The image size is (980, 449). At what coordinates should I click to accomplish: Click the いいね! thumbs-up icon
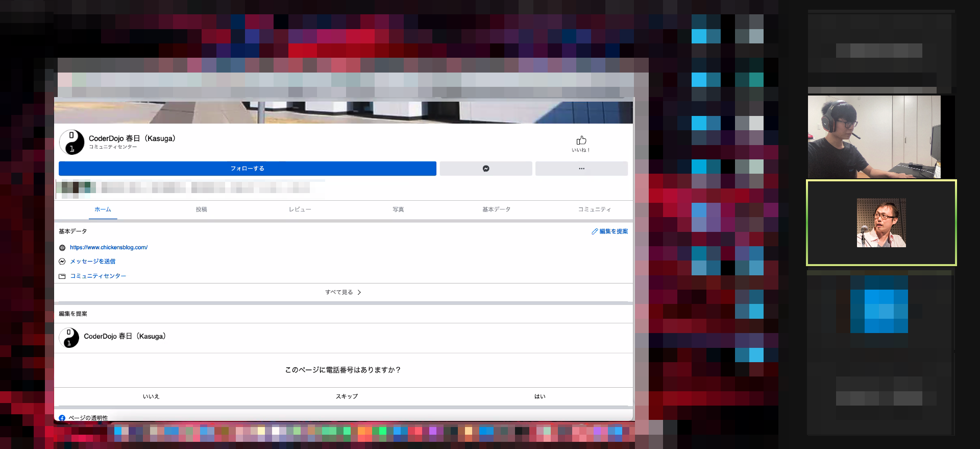tap(581, 140)
